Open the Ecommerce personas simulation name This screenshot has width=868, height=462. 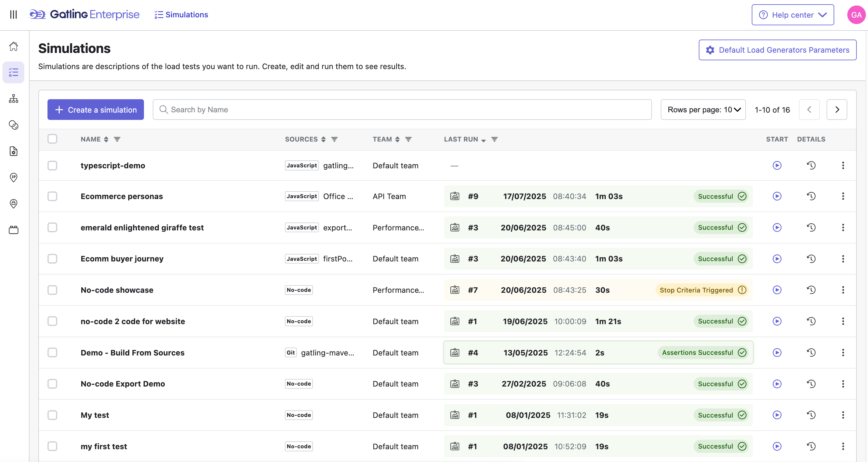point(122,196)
